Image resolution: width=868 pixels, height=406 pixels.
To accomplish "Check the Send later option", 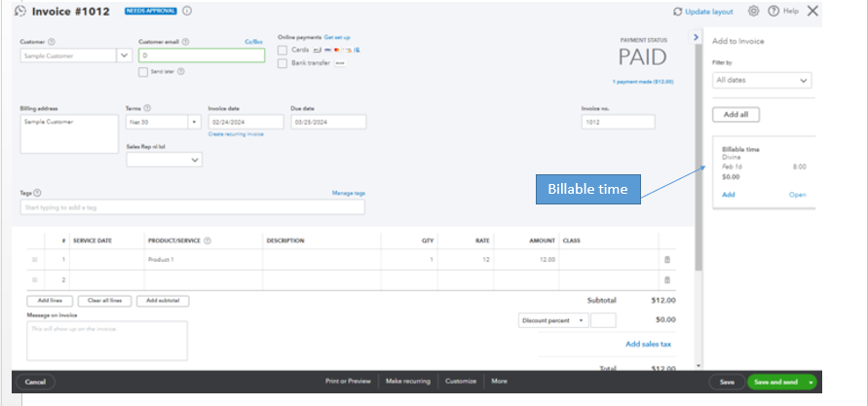I will [x=143, y=71].
